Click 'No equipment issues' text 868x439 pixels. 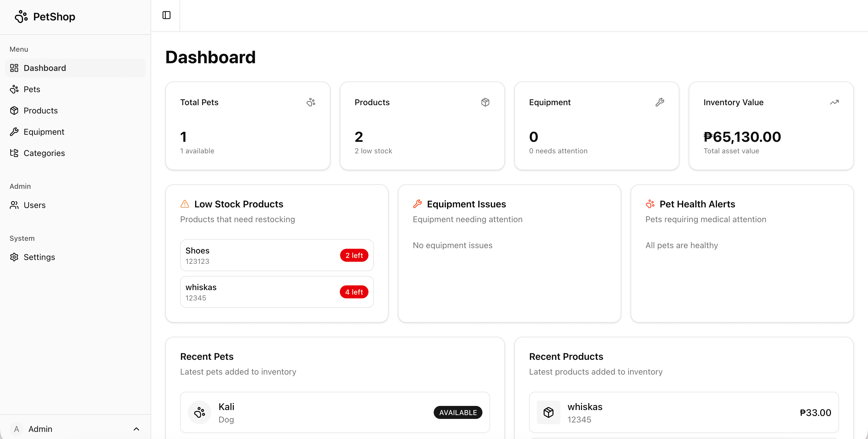point(453,245)
